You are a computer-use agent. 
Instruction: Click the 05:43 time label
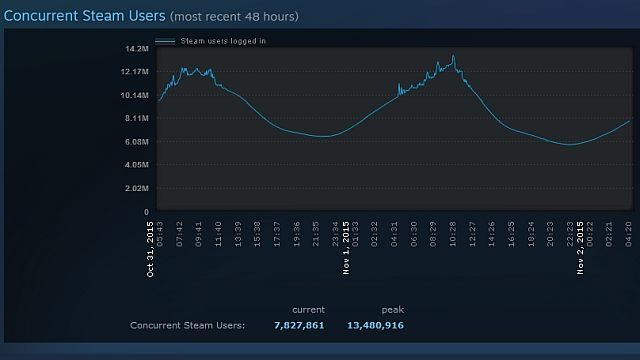tap(160, 234)
